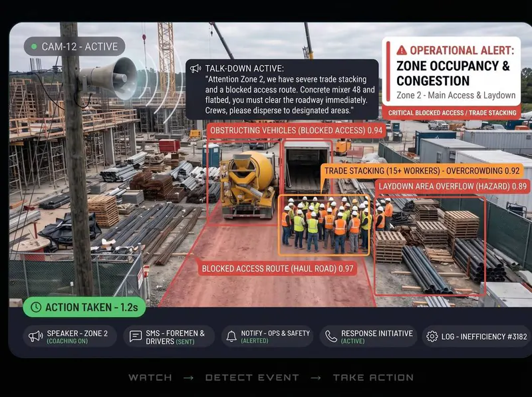Select the CAM-12 - ACTIVE camera badge
Image resolution: width=532 pixels, height=397 pixels.
click(74, 47)
